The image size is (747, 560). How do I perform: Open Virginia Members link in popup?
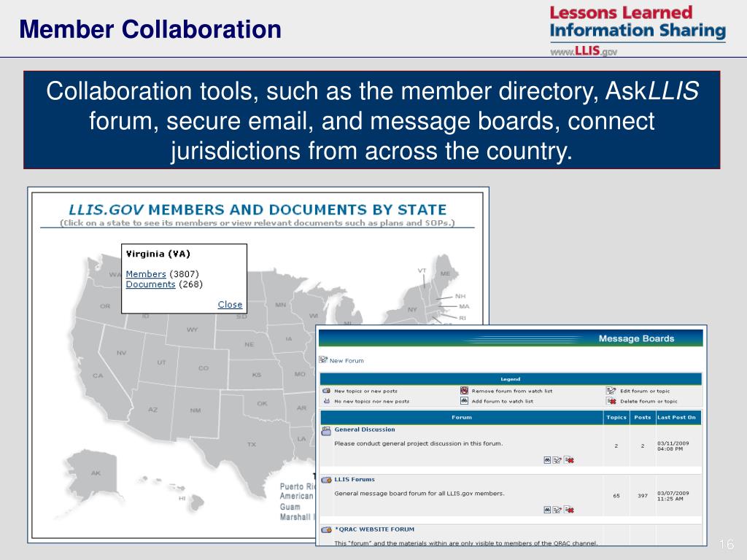tap(146, 274)
